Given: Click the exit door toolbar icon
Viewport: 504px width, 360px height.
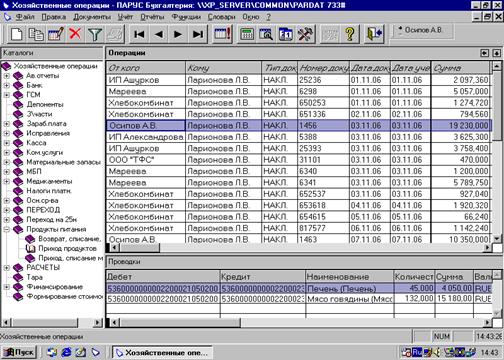Looking at the screenshot, I should pyautogui.click(x=374, y=34).
